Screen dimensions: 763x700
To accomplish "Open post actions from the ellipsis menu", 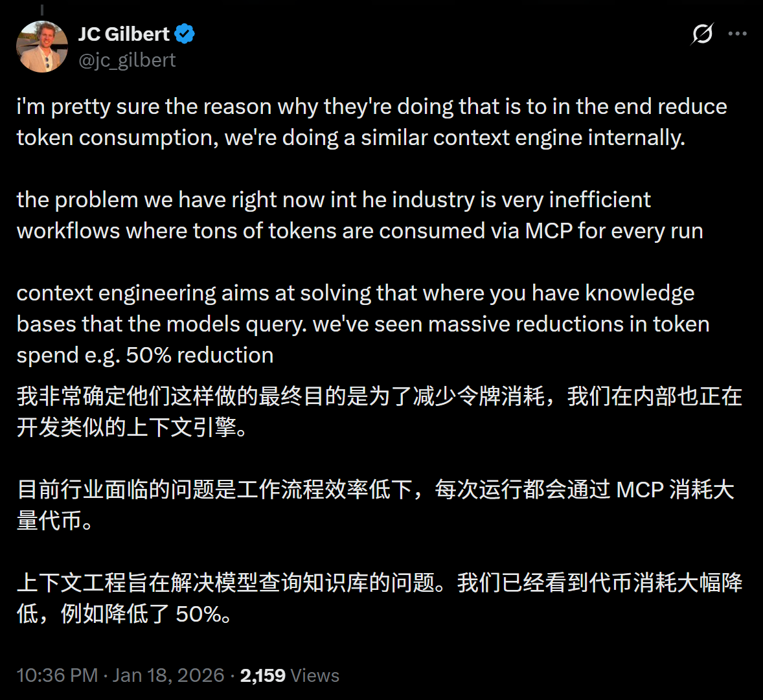I will (738, 34).
